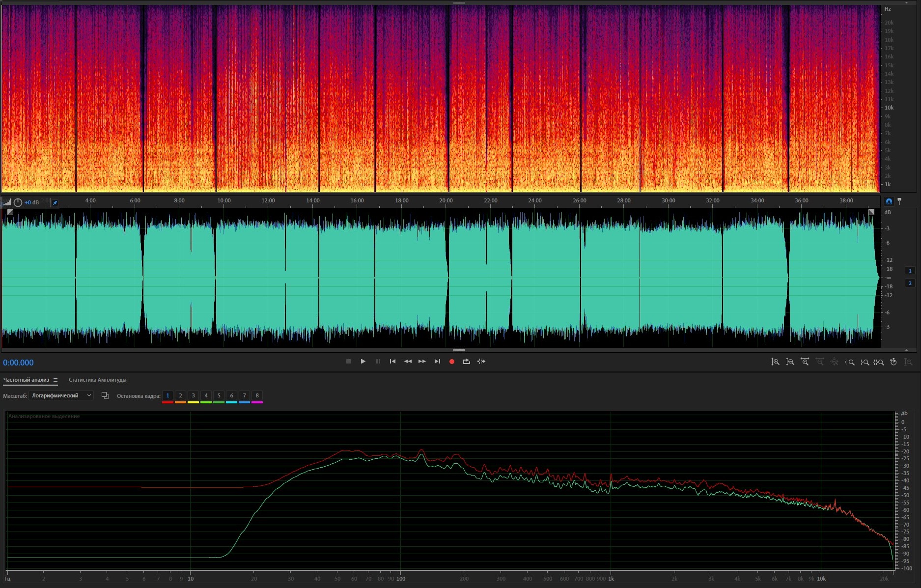The image size is (921, 588).
Task: Click the 1k label on frequency analysis axis
Action: (x=611, y=579)
